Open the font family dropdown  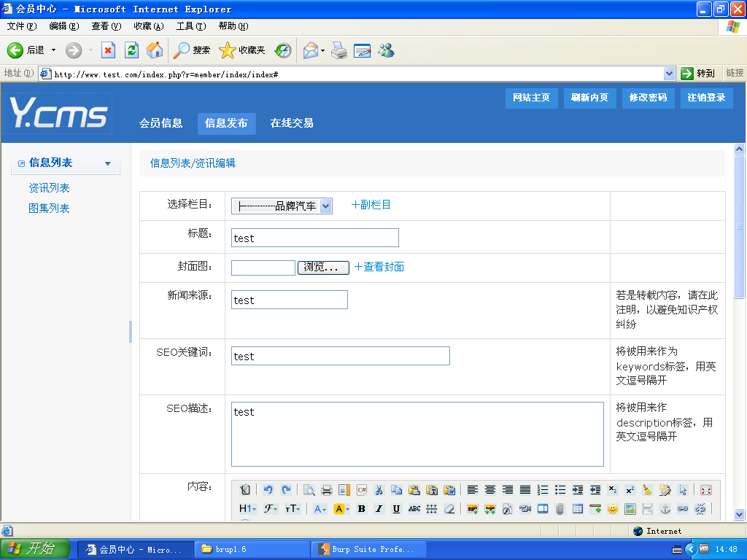[x=271, y=508]
